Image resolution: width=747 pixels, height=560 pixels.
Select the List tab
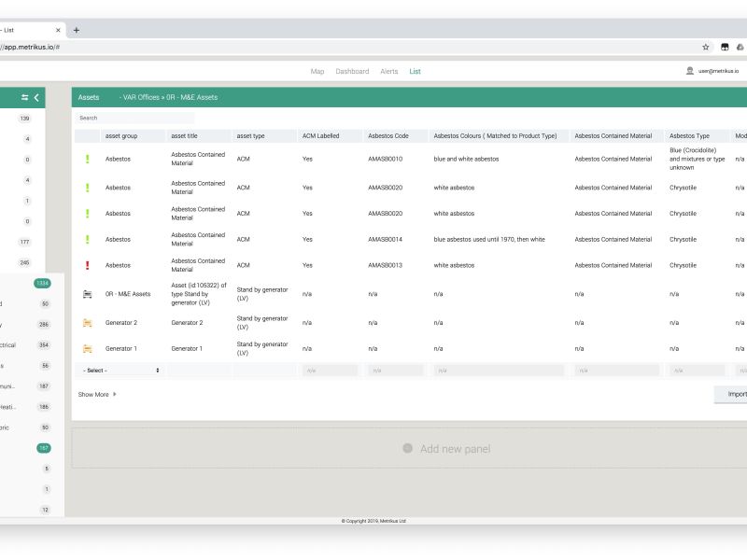click(x=415, y=72)
